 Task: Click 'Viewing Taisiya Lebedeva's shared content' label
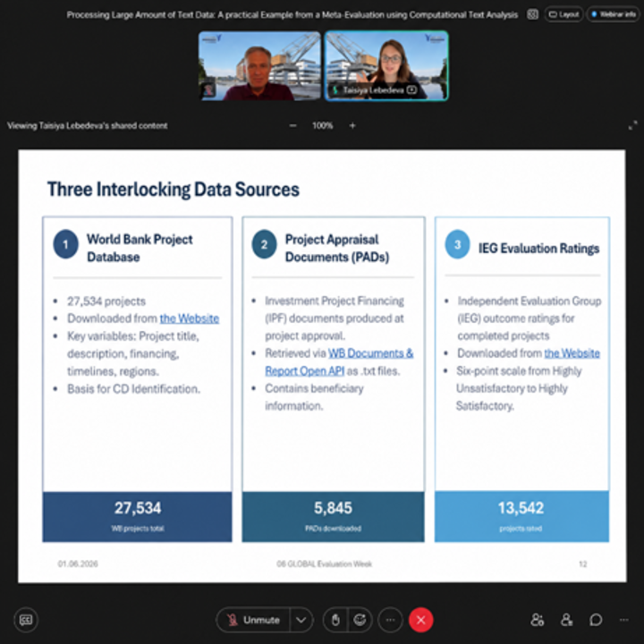(87, 126)
